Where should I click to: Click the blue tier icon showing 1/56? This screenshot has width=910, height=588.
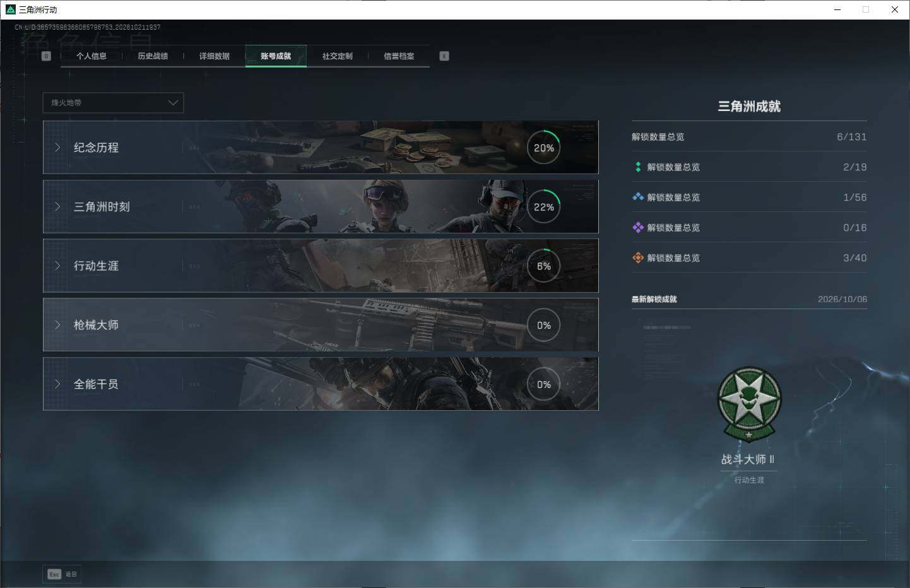[638, 197]
